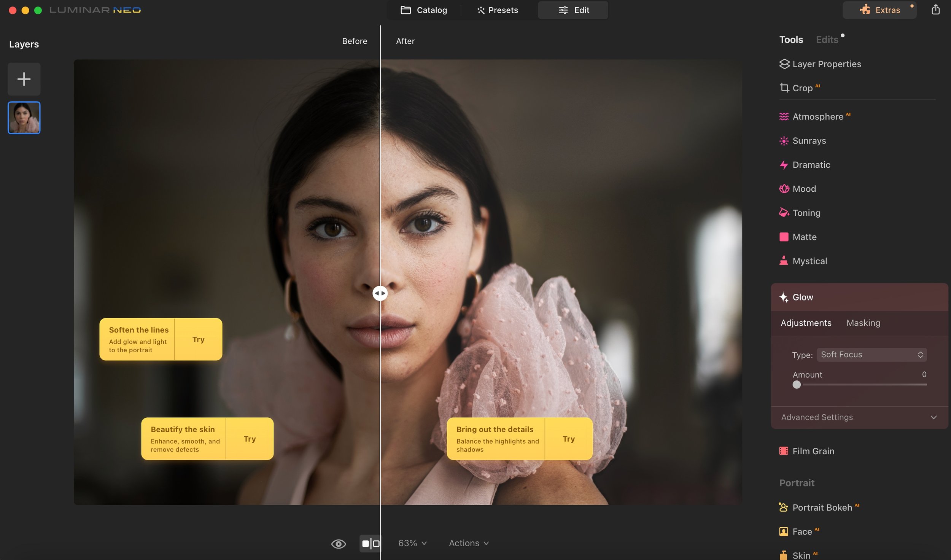Viewport: 951px width, 560px height.
Task: Click the Bring out the details card text
Action: click(x=497, y=439)
